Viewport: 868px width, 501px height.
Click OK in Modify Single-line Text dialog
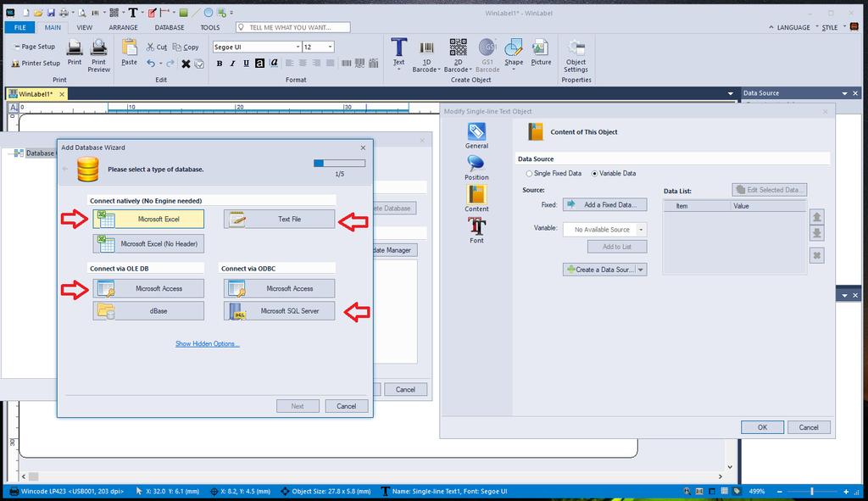click(762, 427)
